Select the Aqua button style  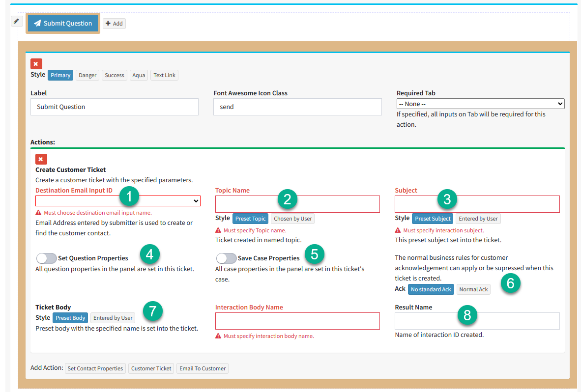pos(139,75)
